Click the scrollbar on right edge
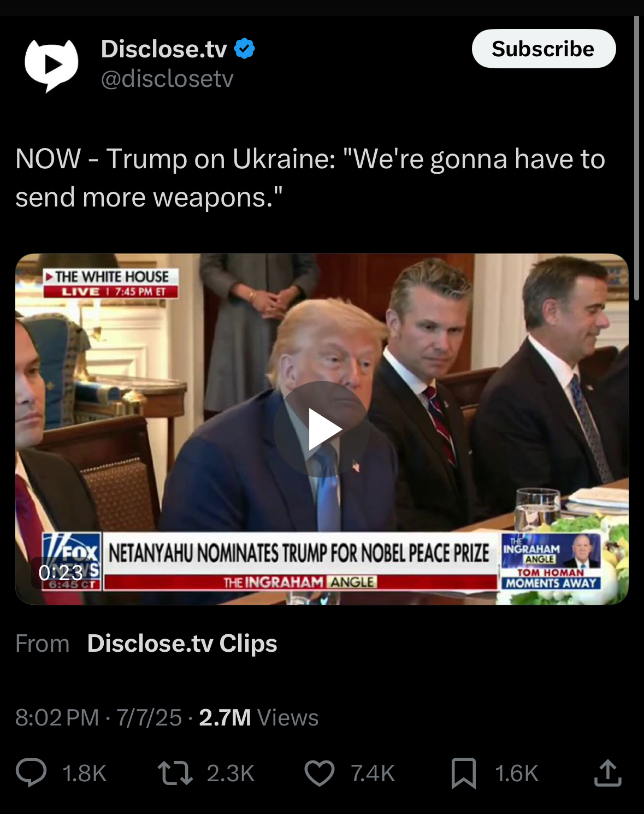The height and width of the screenshot is (814, 644). pyautogui.click(x=636, y=158)
